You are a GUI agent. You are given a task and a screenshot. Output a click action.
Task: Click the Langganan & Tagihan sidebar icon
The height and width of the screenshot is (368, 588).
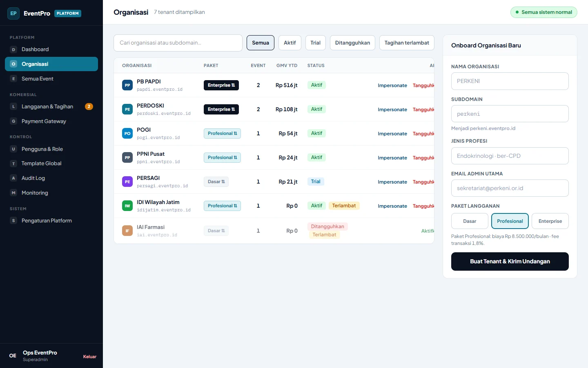pos(13,107)
